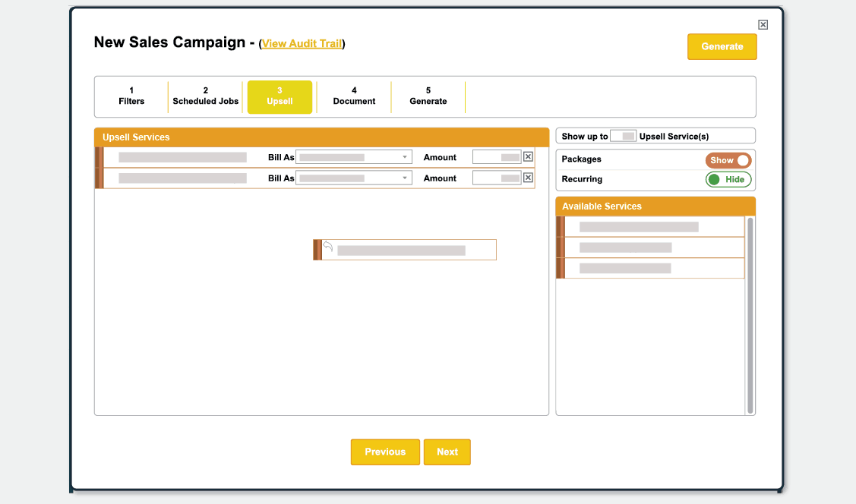This screenshot has width=856, height=504.
Task: Click the Available Services panel header
Action: click(655, 206)
